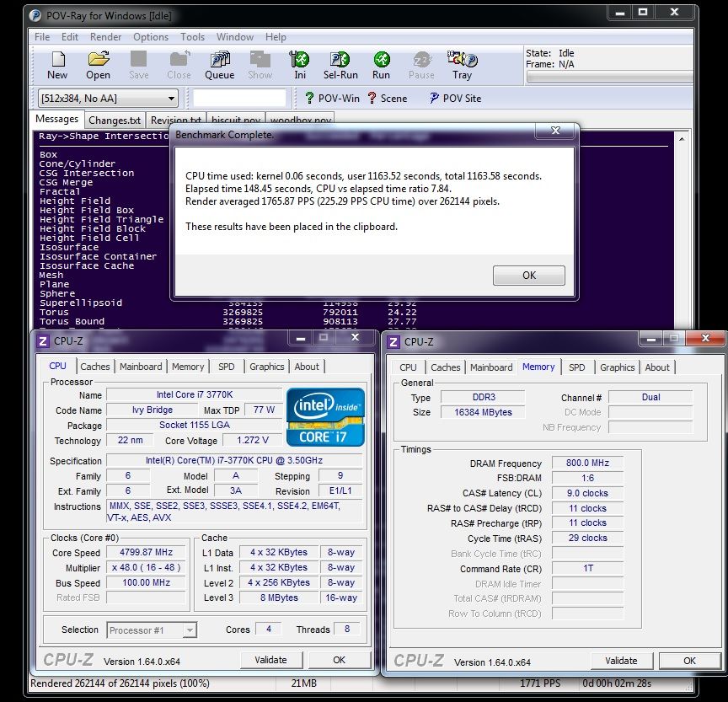Click the New file toolbar icon
This screenshot has height=702, width=728.
(x=57, y=64)
